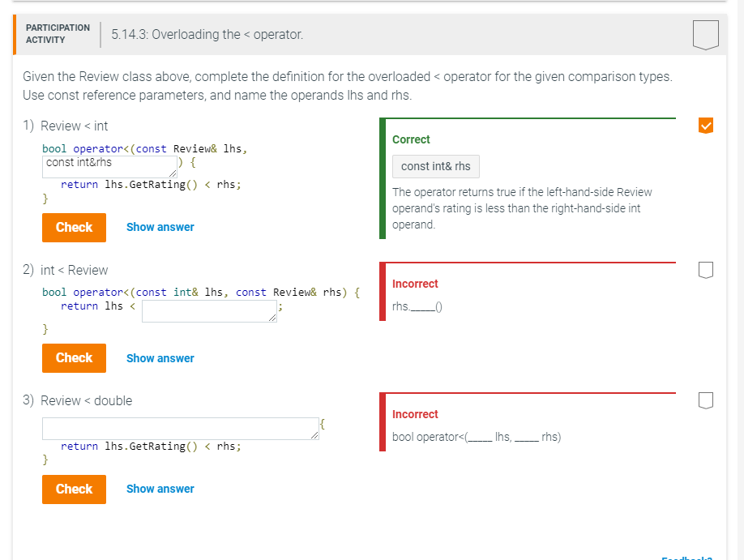The image size is (744, 560).
Task: Toggle the completion checkmark next to question 3 feedback
Action: 705,400
